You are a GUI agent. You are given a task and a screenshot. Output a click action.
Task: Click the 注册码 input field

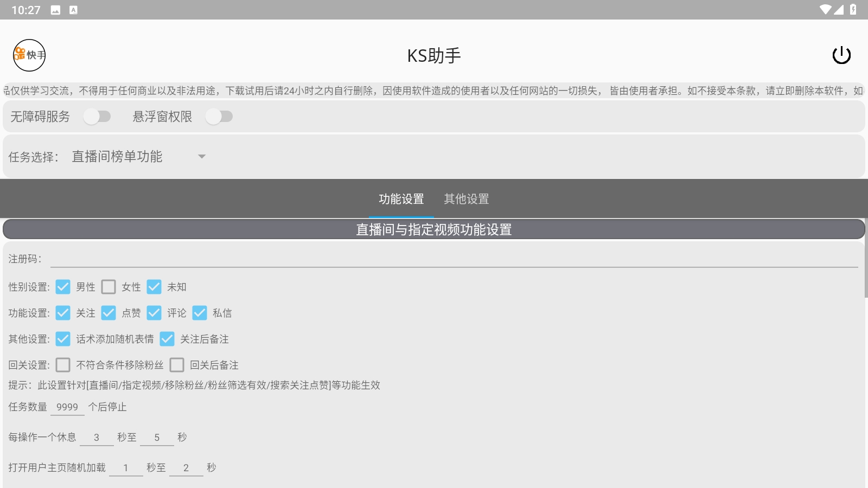[x=434, y=259]
